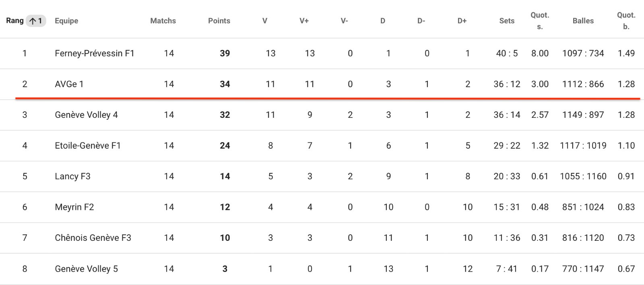The width and height of the screenshot is (644, 285).
Task: Click the Rang column header label
Action: tap(15, 21)
